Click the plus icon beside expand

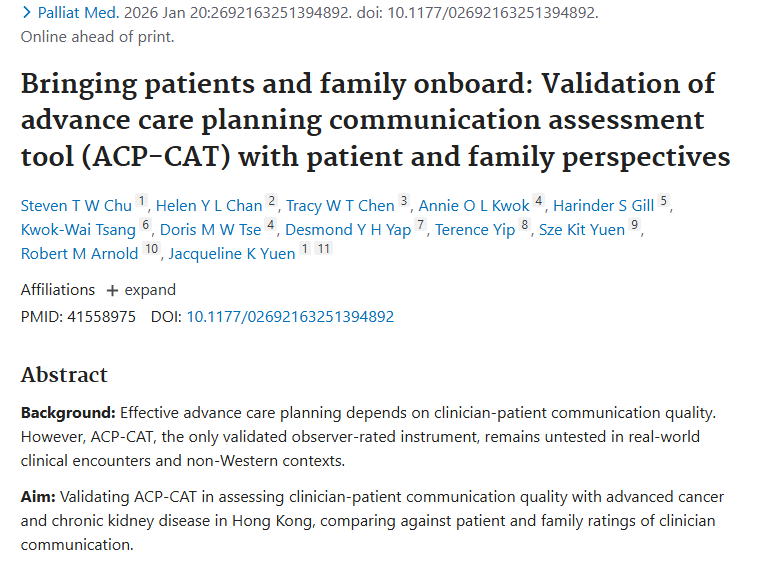tap(112, 290)
